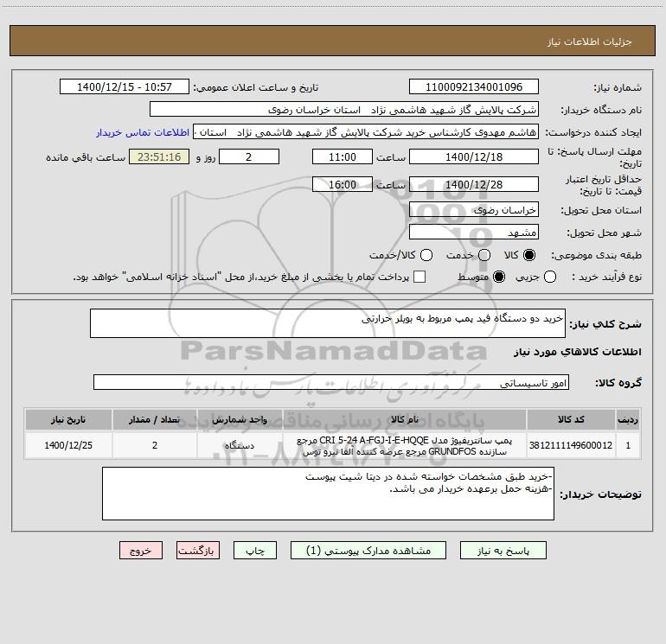The image size is (666, 644).
Task: Click the remaining days field showing 2
Action: [x=249, y=156]
